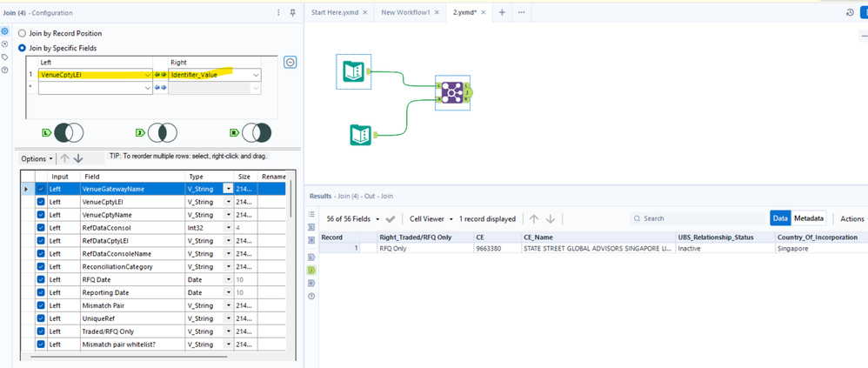Open the empty Left join field dropdown
868x368 pixels.
(147, 88)
